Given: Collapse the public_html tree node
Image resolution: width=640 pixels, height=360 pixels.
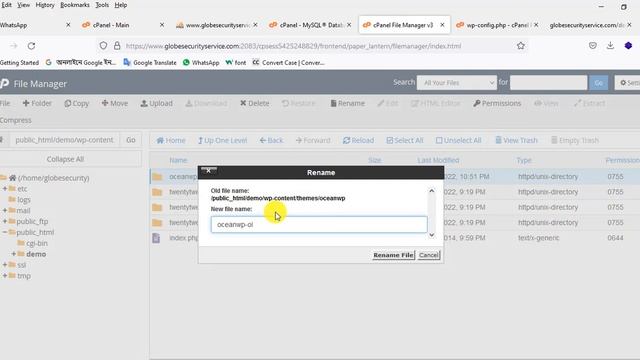Looking at the screenshot, I should [x=5, y=232].
